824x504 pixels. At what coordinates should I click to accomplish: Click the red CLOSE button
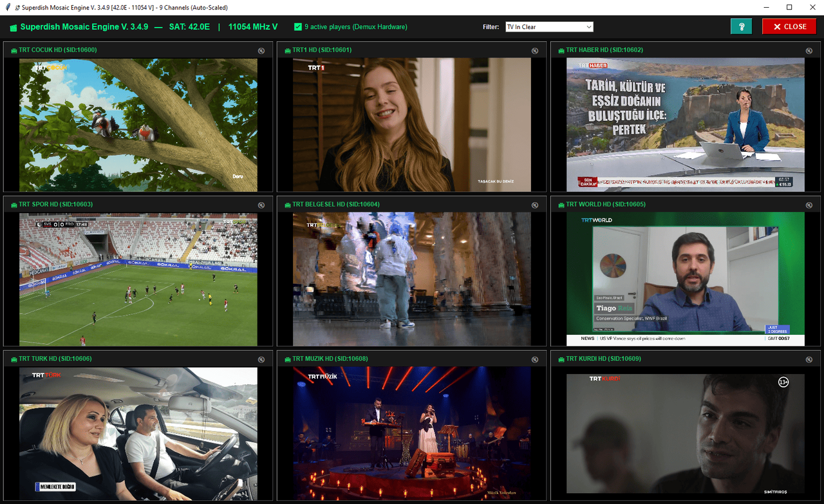tap(789, 26)
